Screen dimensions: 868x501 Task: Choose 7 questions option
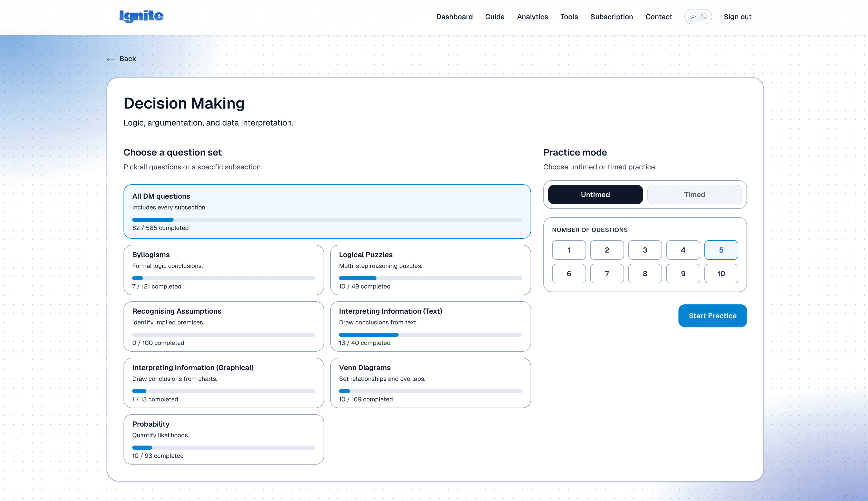pos(607,274)
